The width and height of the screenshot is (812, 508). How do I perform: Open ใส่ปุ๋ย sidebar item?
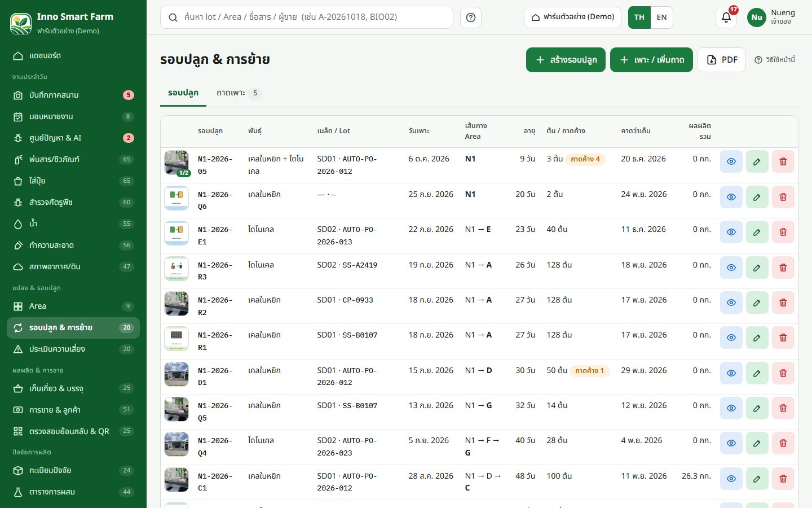tap(73, 181)
